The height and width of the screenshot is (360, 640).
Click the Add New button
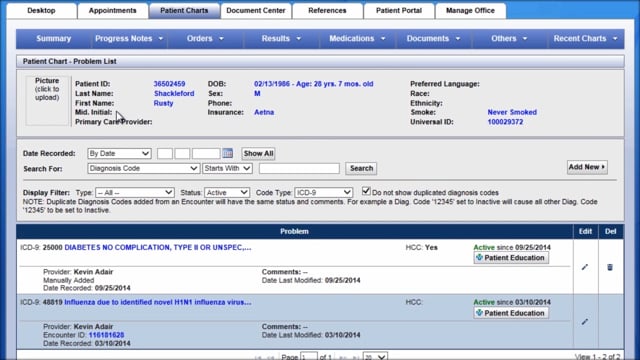coord(587,167)
